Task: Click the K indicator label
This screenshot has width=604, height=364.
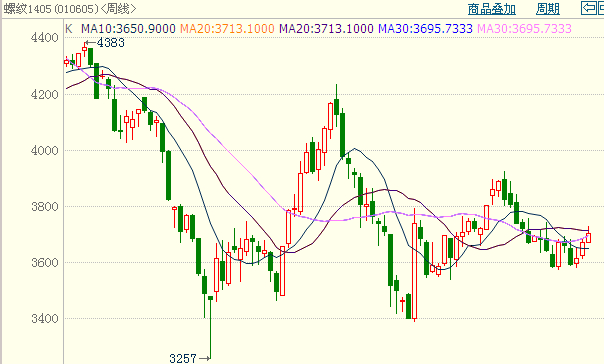Action: tap(69, 29)
